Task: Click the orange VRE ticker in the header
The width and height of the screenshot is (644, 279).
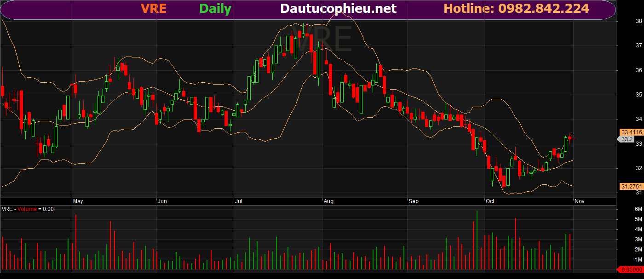Action: (154, 8)
